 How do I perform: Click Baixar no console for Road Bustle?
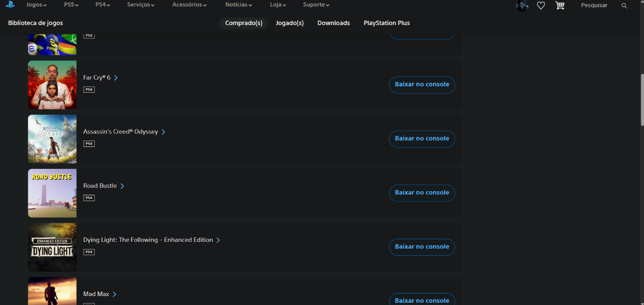tap(422, 193)
